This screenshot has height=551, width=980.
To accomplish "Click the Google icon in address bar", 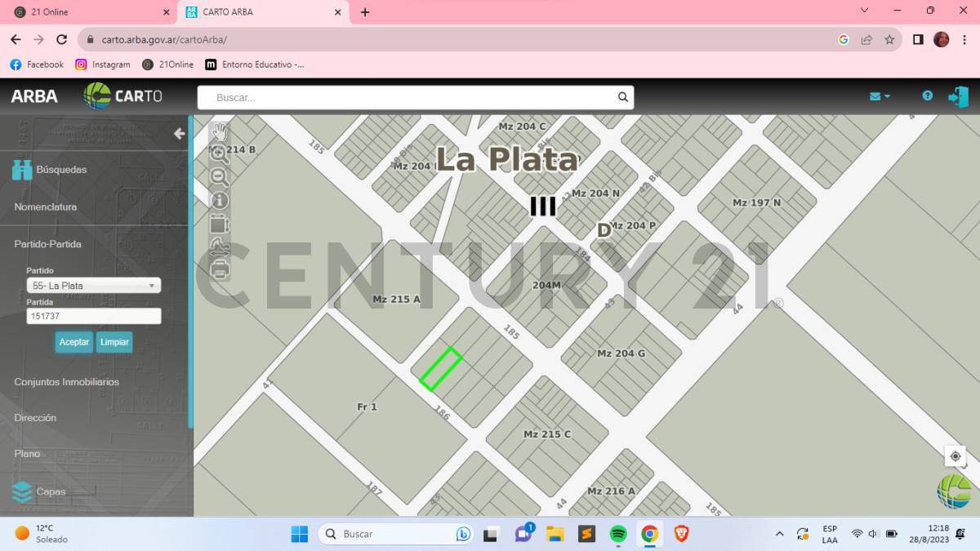I will click(844, 39).
